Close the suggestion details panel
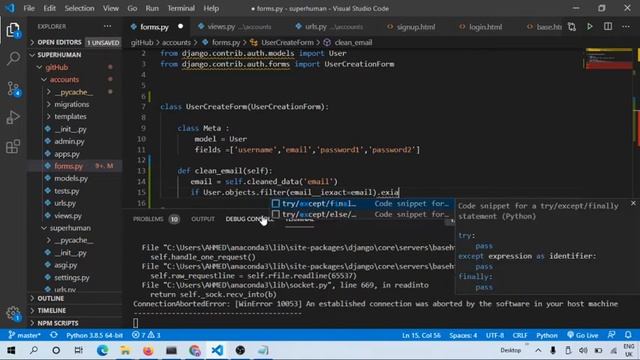Image resolution: width=640 pixels, height=360 pixels. [x=633, y=203]
